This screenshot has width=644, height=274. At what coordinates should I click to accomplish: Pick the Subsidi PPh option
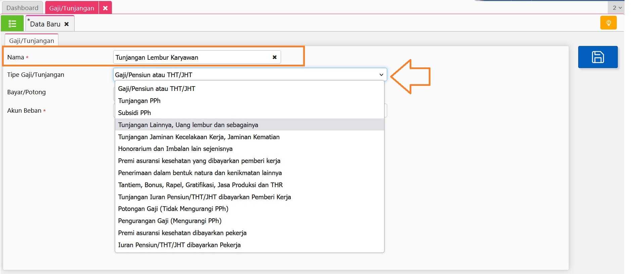click(134, 113)
